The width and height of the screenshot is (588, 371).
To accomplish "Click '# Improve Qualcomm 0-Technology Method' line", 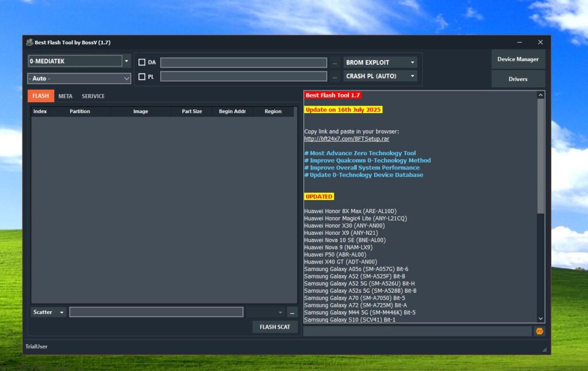I will pos(367,161).
